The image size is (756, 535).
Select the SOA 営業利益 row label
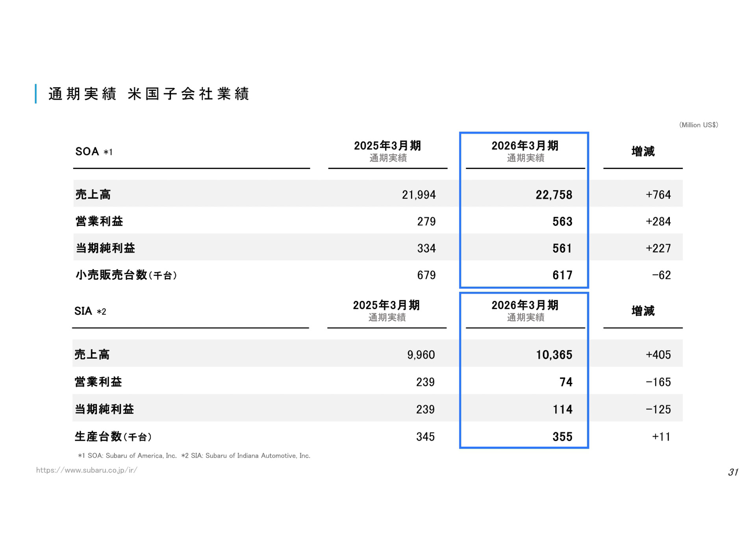coord(99,221)
